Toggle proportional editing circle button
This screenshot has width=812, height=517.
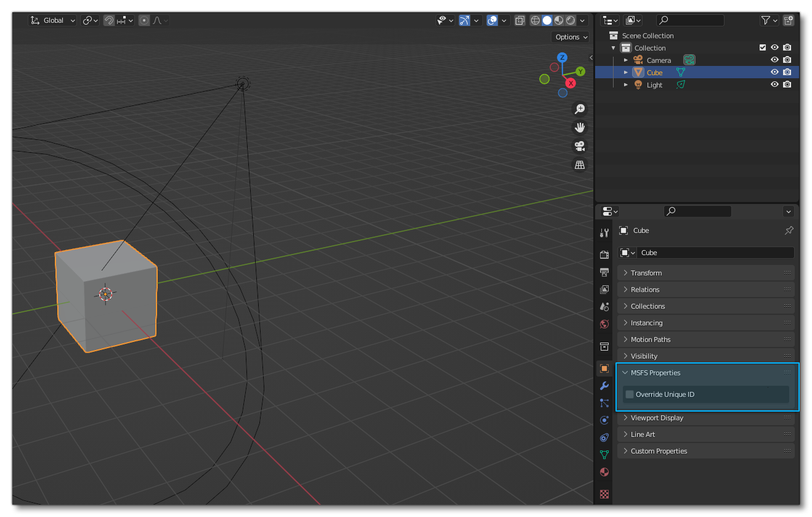click(x=144, y=20)
